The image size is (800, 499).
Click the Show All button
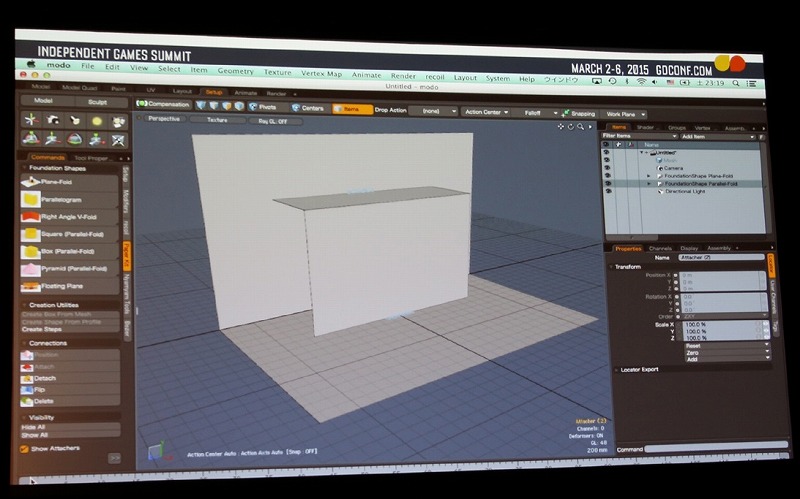point(70,435)
